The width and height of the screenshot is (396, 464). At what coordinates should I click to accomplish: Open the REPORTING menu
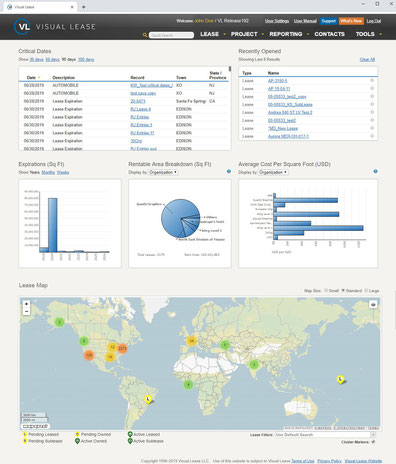point(286,34)
